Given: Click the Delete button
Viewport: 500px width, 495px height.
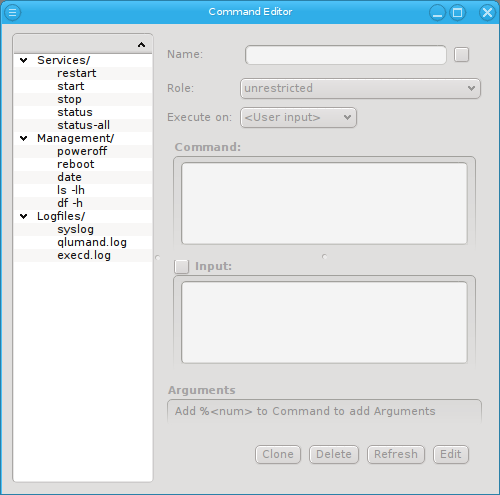Looking at the screenshot, I should point(334,454).
